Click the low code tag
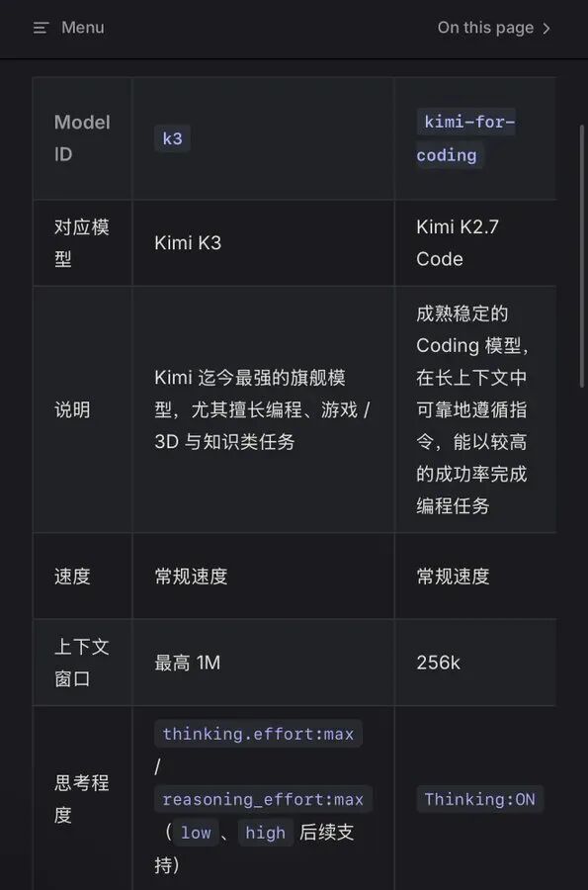588x890 pixels. tap(196, 833)
